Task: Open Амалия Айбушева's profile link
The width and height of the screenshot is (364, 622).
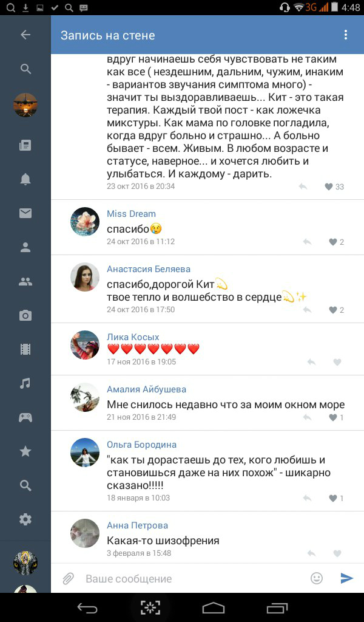Action: pos(146,389)
